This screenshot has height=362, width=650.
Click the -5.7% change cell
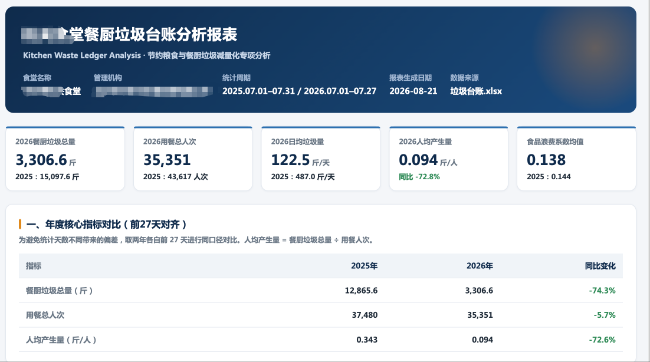tap(604, 315)
